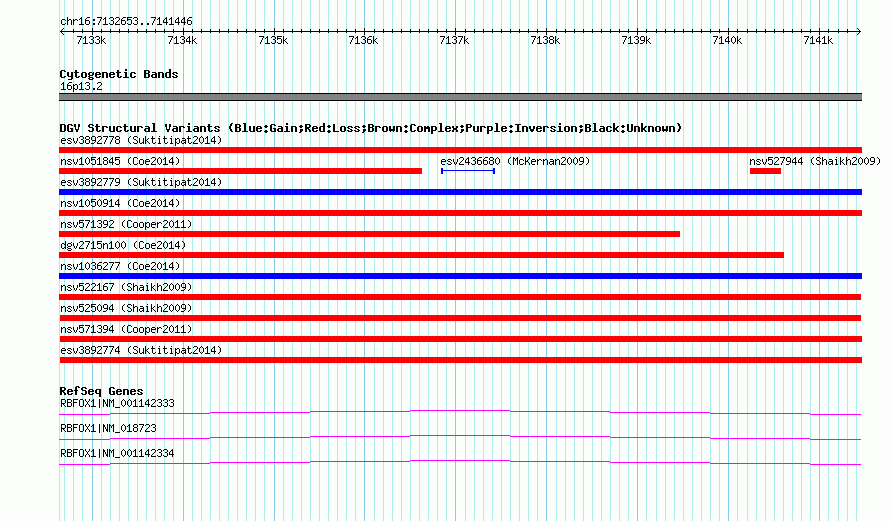This screenshot has height=521, width=890.
Task: Click the DGV Structural Variants track title
Action: tap(371, 128)
